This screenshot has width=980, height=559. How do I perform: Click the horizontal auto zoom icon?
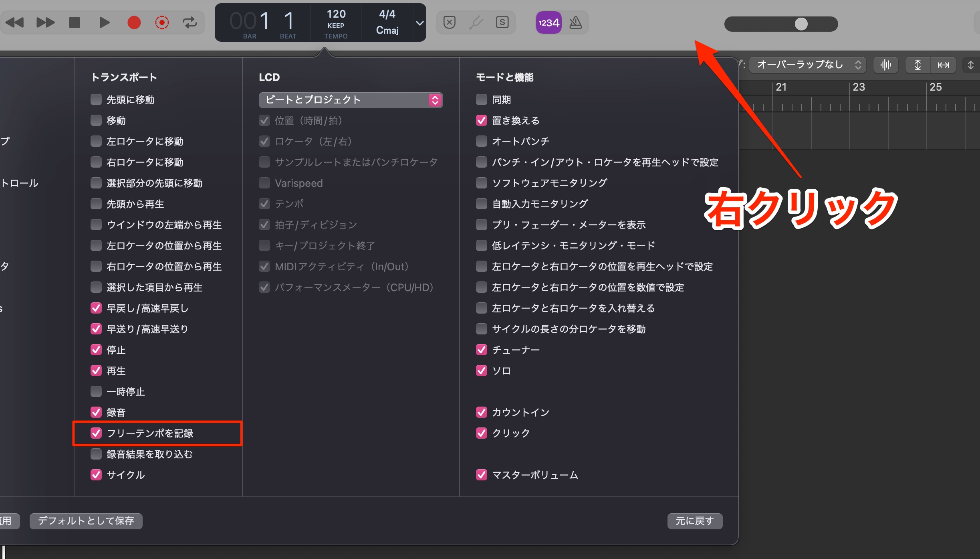[943, 65]
